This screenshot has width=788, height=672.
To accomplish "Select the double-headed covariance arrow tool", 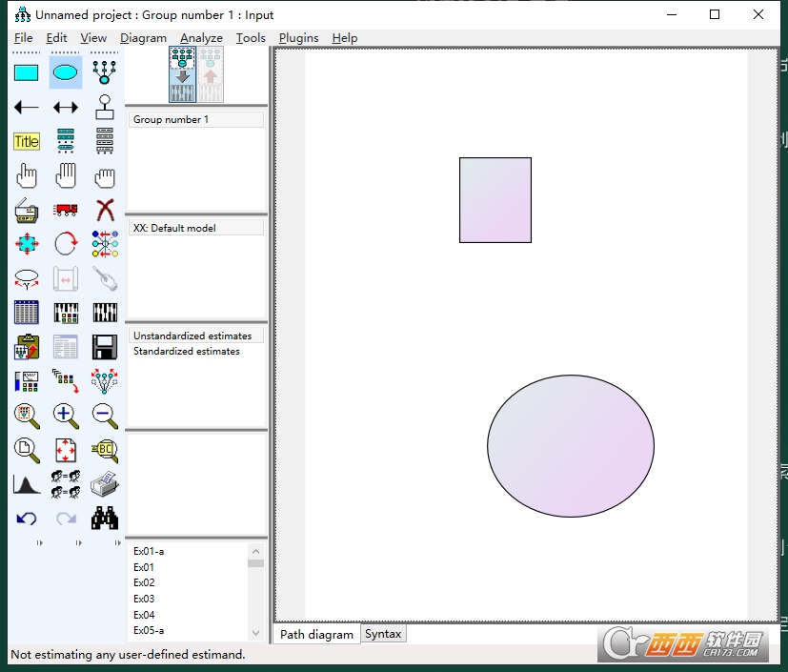I will point(66,107).
